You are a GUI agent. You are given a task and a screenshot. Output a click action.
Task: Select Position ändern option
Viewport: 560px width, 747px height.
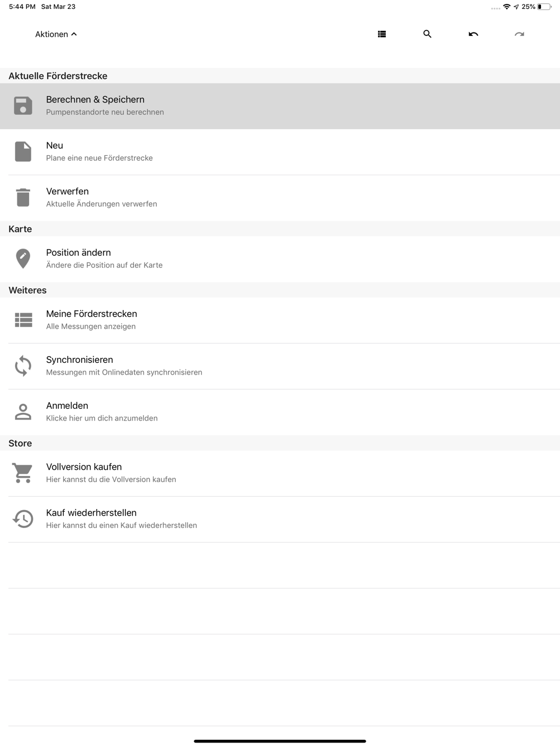coord(280,259)
